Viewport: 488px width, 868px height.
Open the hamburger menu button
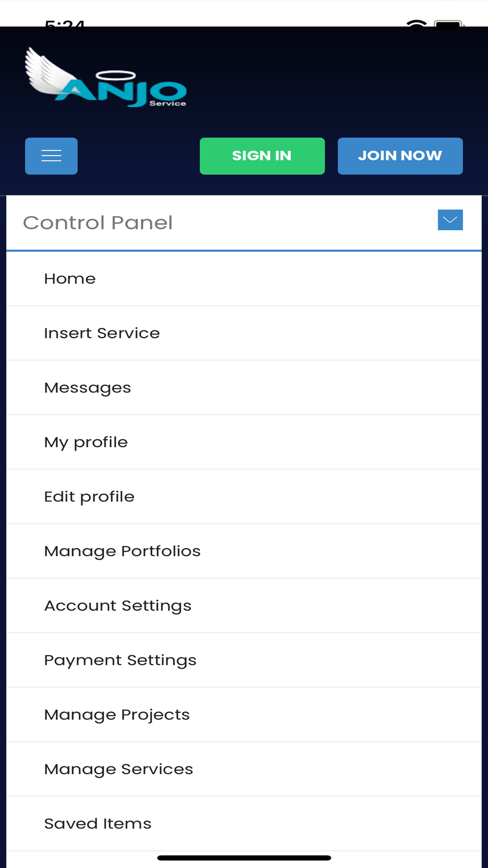(51, 156)
